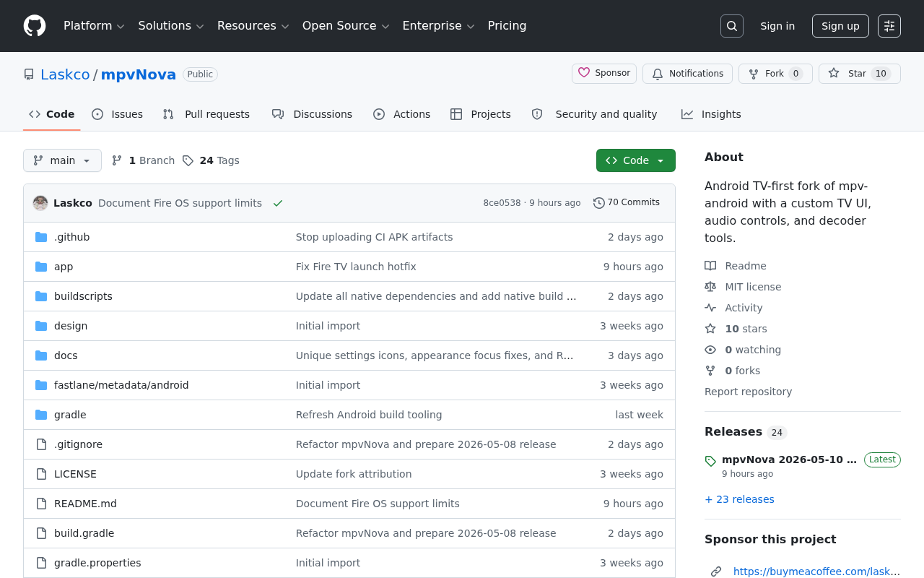The image size is (924, 578).
Task: Expand the Solutions menu
Action: 171,26
